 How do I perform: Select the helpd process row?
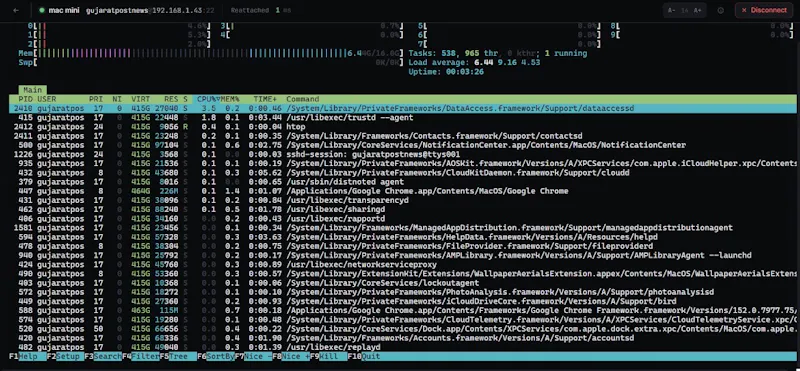(403, 237)
